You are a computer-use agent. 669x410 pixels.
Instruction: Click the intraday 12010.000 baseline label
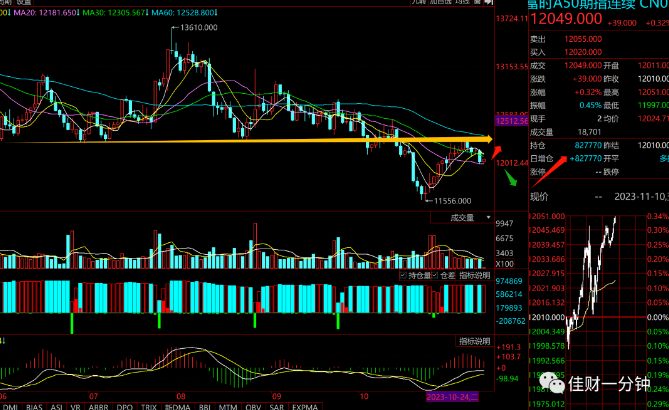pyautogui.click(x=547, y=317)
